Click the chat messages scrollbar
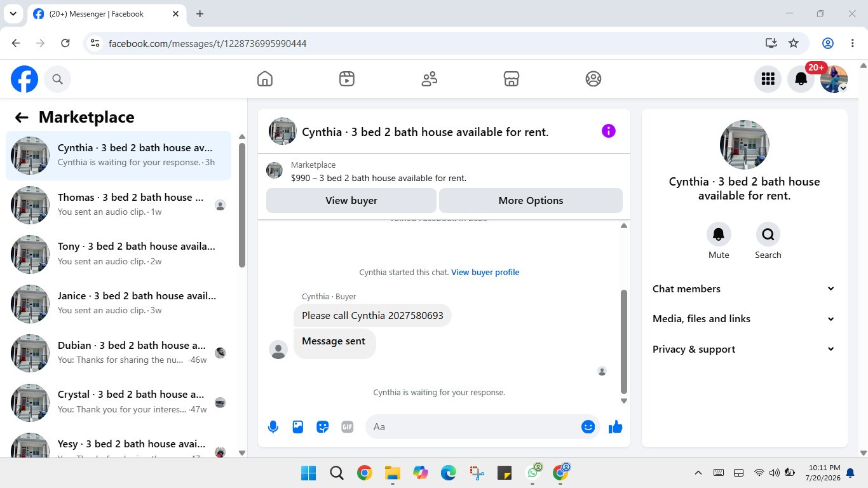The height and width of the screenshot is (488, 868). [x=624, y=342]
